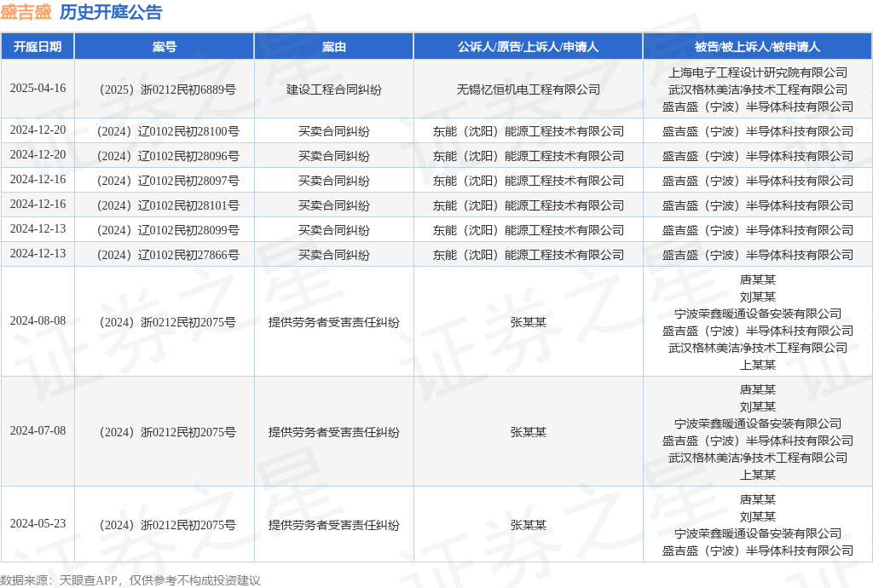
Task: Select plaintiff "张某某" in the 2024-07-08 row
Action: point(529,432)
